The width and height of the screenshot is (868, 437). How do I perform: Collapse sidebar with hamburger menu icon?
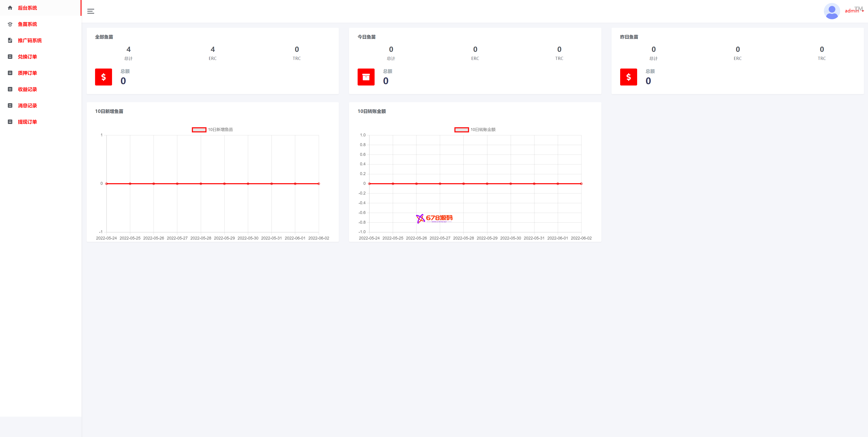(91, 11)
